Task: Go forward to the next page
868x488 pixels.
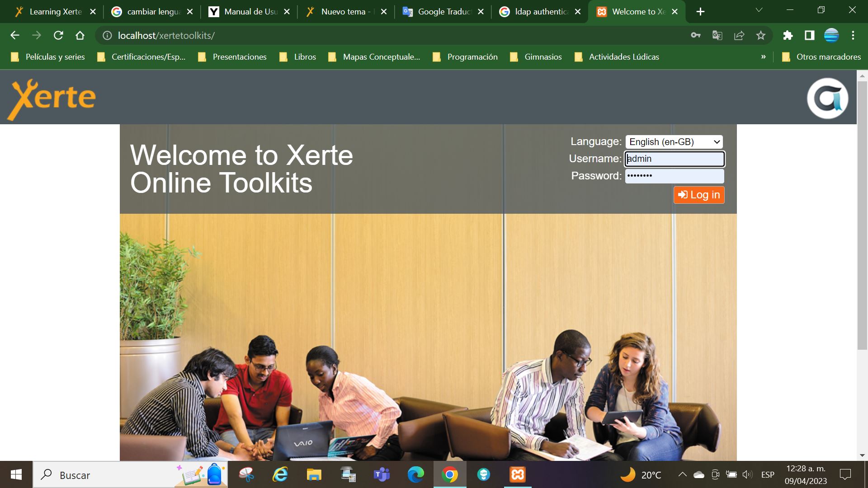Action: 37,35
